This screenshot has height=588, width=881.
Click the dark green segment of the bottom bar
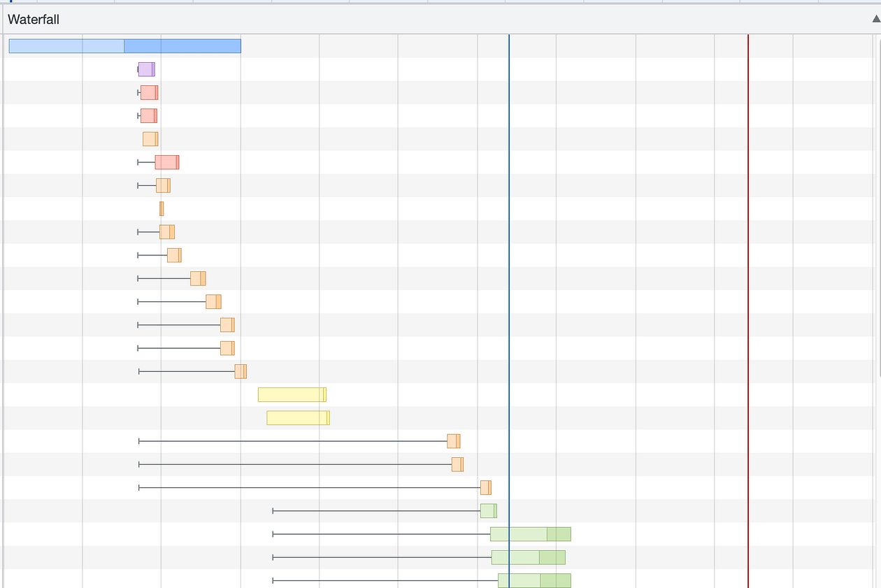point(556,580)
